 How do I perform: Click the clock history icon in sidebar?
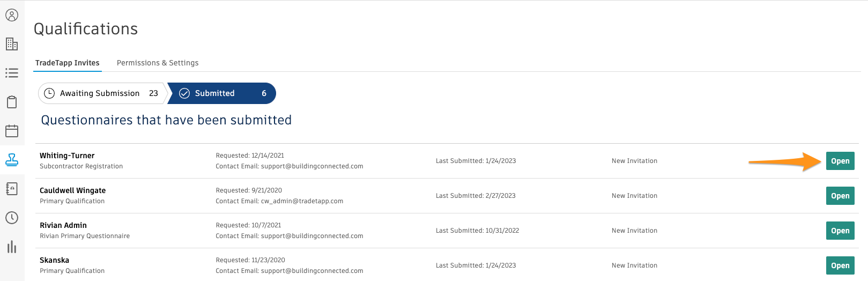pos(12,218)
